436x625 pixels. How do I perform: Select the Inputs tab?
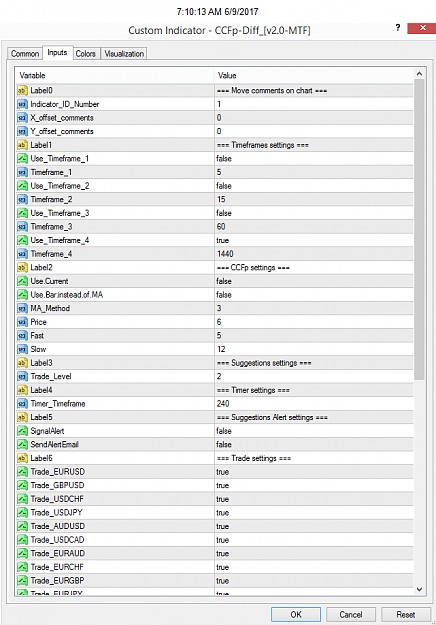57,53
